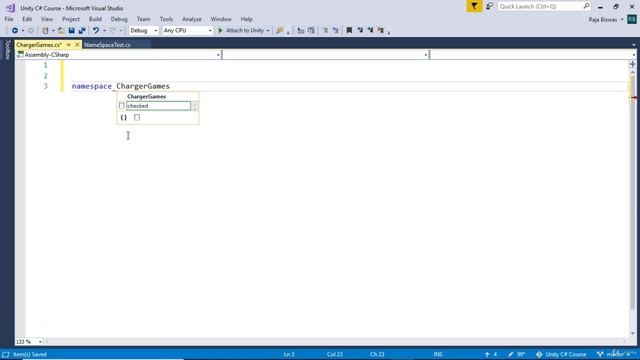Open the document tabs overflow dropdown arrow

633,45
